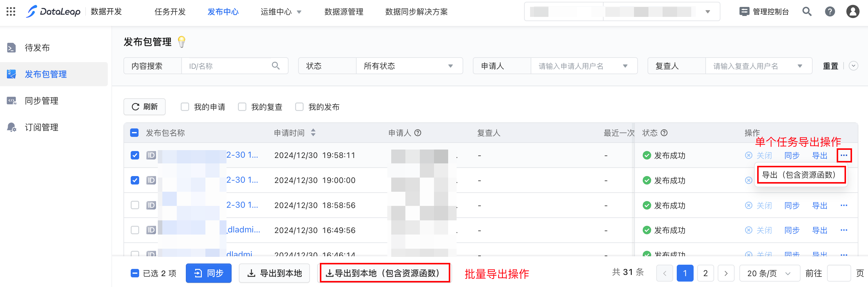Click the blue 同步 batch button

209,273
